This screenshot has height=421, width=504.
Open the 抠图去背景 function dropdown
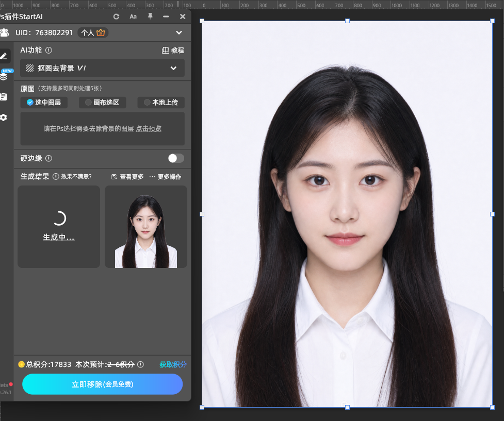click(x=102, y=68)
